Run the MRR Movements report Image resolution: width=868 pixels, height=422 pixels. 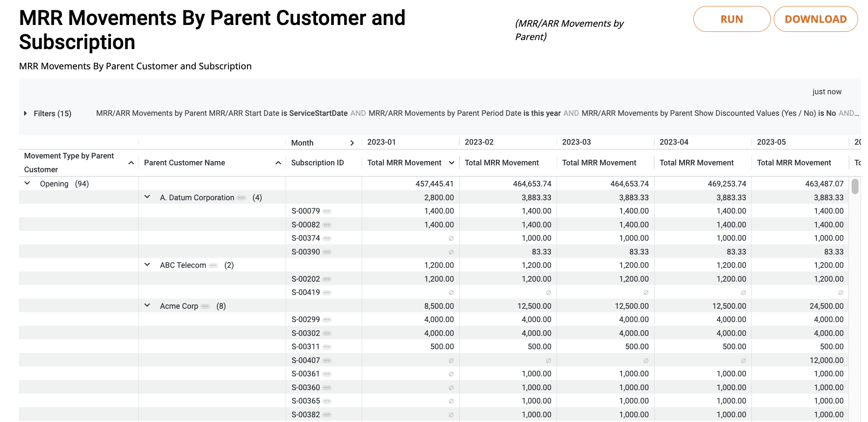point(732,19)
